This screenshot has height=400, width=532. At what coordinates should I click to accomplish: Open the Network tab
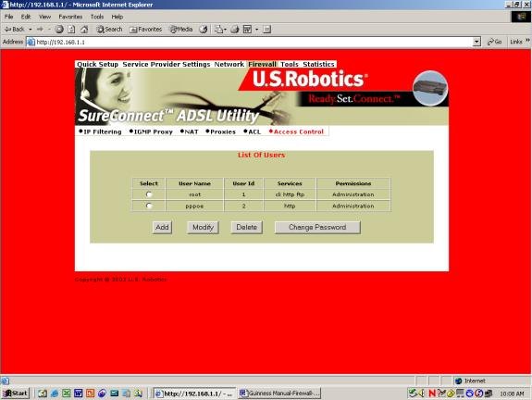tap(229, 64)
